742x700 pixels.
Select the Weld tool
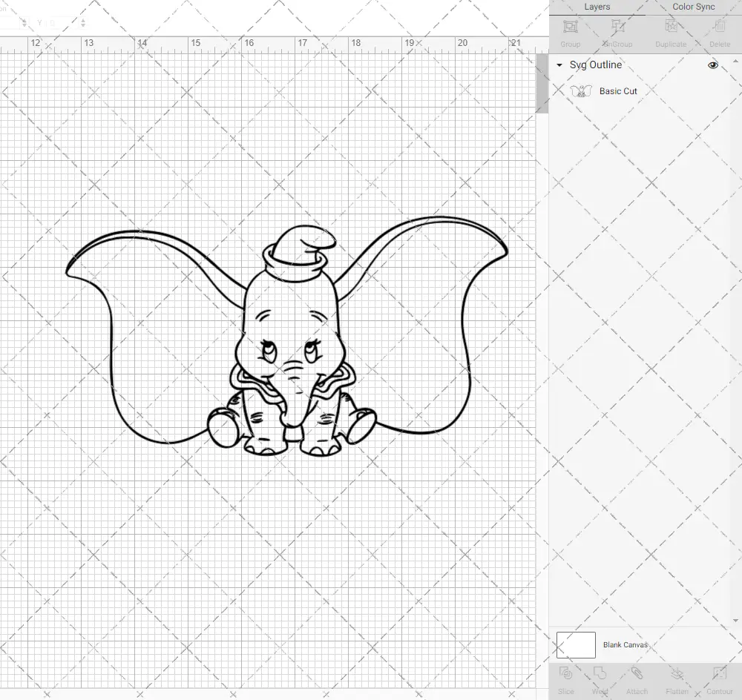[x=600, y=678]
